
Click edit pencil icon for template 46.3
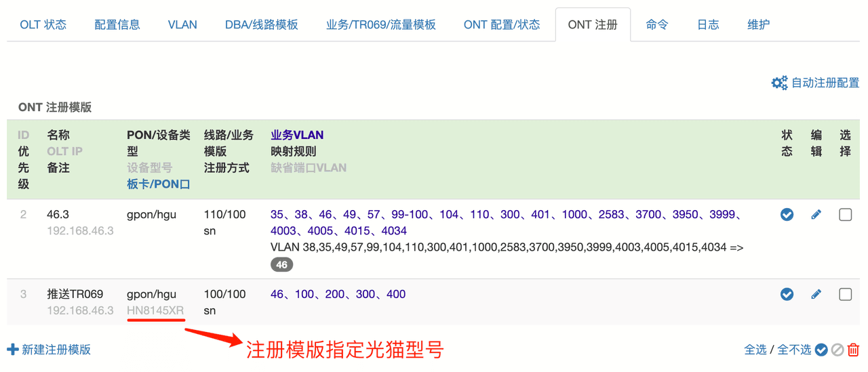coord(816,215)
